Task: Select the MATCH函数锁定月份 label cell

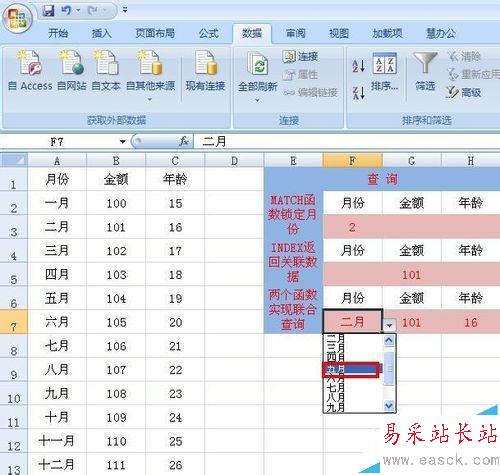Action: [293, 214]
